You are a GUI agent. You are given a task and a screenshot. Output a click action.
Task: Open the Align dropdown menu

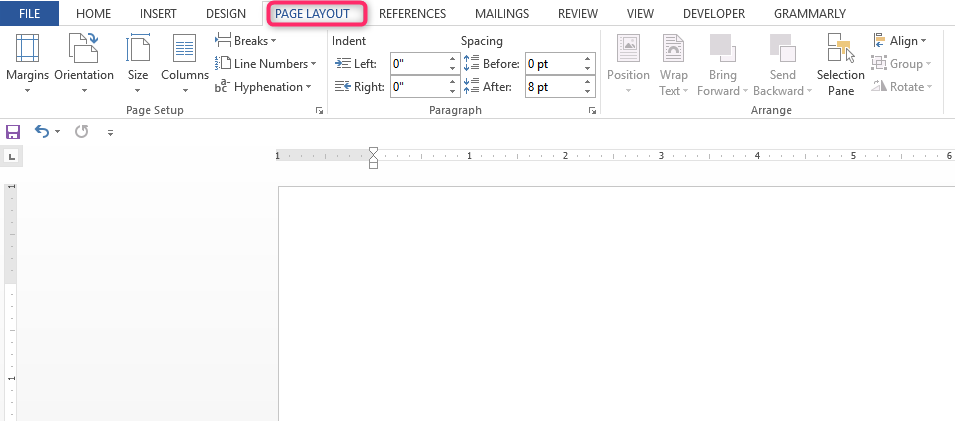click(899, 41)
